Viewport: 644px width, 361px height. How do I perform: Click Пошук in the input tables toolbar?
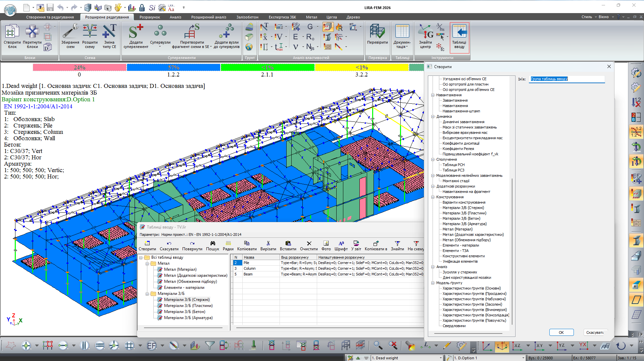[212, 246]
